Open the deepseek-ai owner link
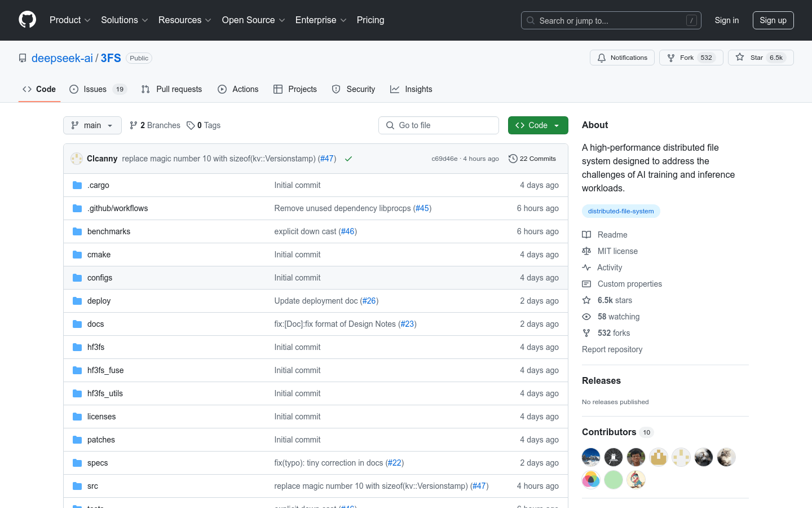The image size is (812, 508). [62, 58]
